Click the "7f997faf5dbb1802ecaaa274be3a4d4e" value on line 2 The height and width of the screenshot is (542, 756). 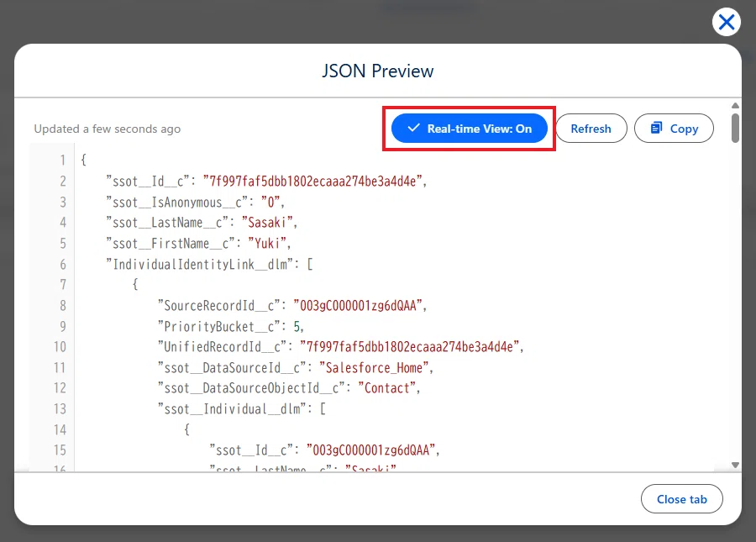point(312,182)
